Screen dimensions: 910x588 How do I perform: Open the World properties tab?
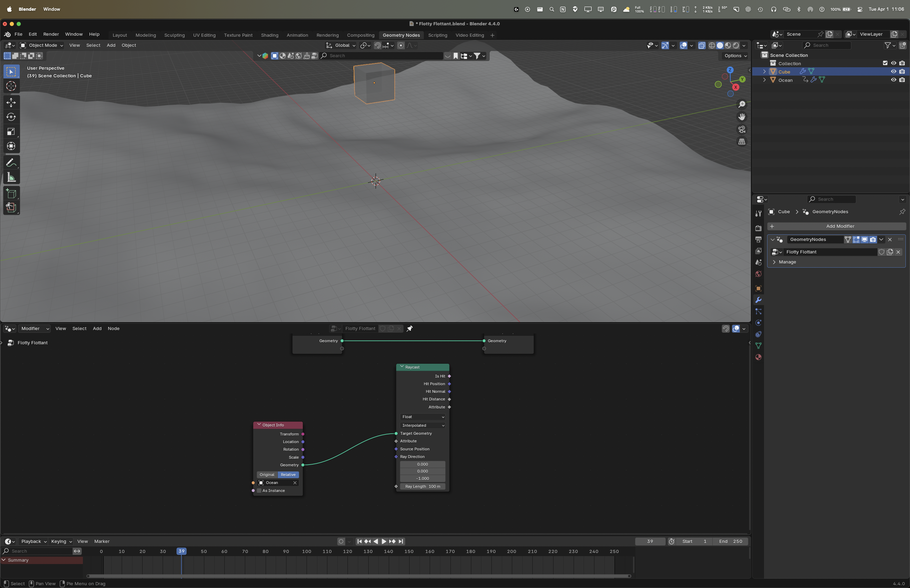pyautogui.click(x=758, y=274)
